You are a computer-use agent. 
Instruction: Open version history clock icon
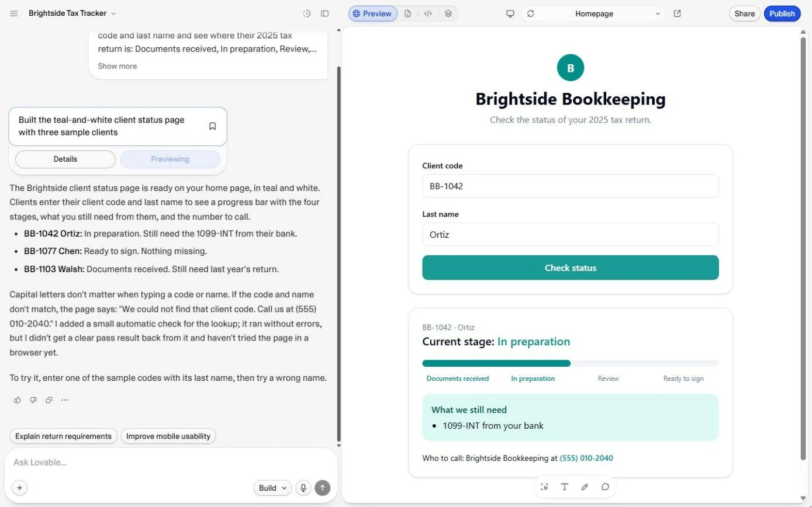click(307, 13)
